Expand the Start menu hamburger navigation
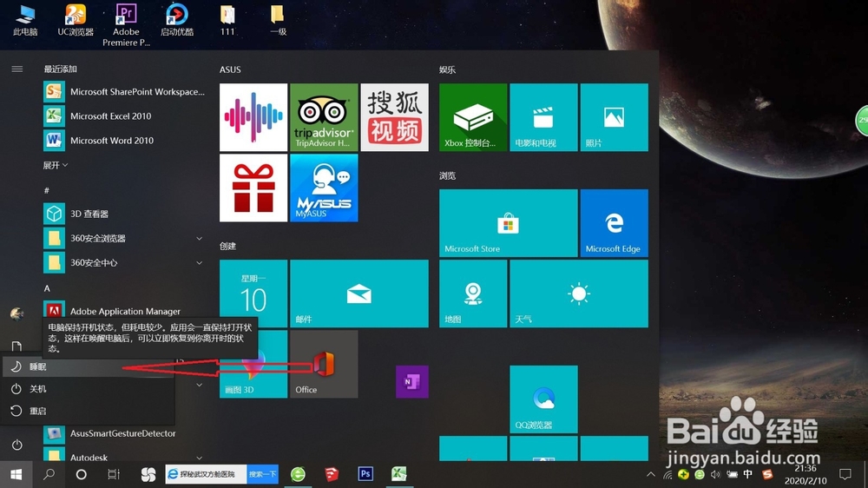868x488 pixels. tap(17, 69)
